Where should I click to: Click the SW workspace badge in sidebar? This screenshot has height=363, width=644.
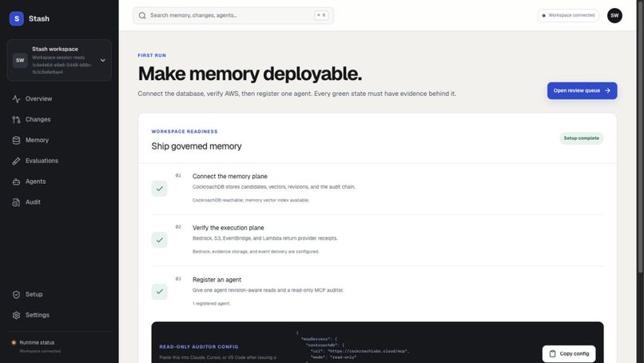tap(20, 61)
